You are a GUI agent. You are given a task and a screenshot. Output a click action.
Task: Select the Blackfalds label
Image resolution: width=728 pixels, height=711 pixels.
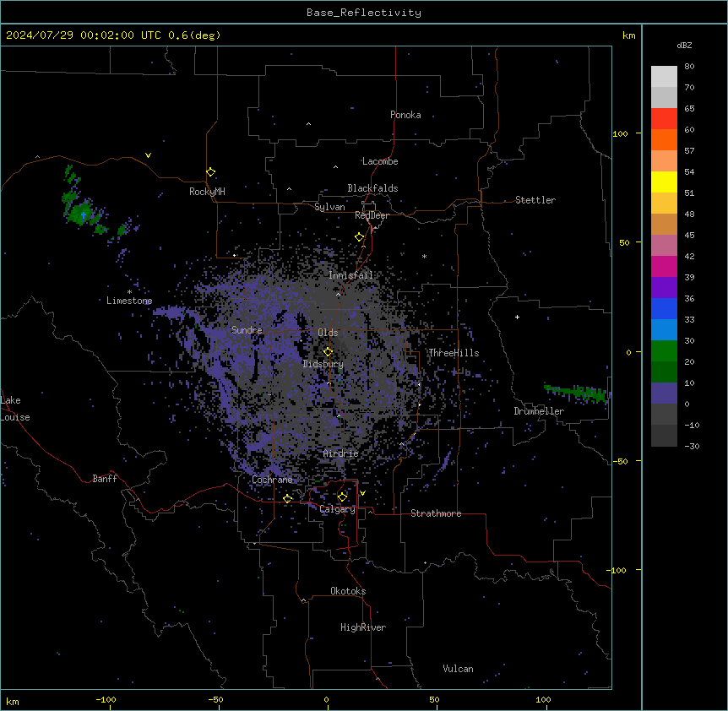point(372,188)
